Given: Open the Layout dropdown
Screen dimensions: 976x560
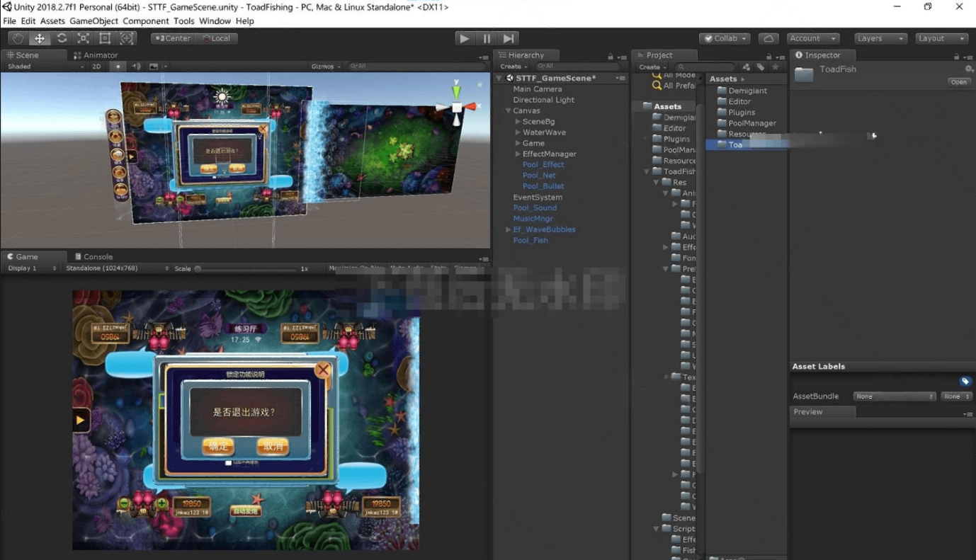Looking at the screenshot, I should click(941, 38).
